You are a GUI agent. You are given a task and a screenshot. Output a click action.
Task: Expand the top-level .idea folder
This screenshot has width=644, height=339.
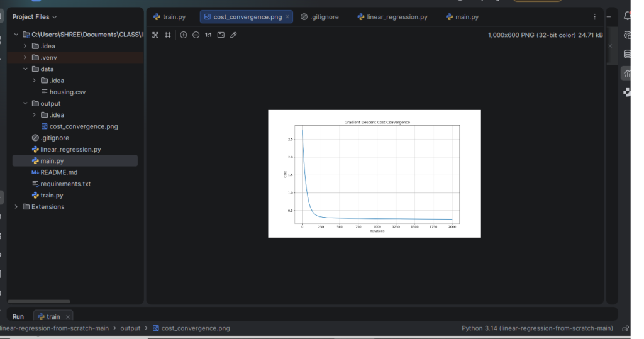25,46
